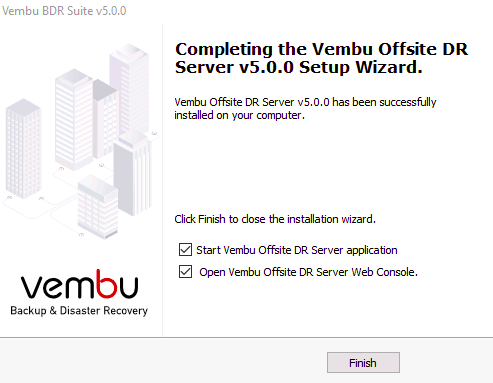Image resolution: width=493 pixels, height=383 pixels.
Task: Click the leftmost grey building illustration
Action: tap(23, 148)
